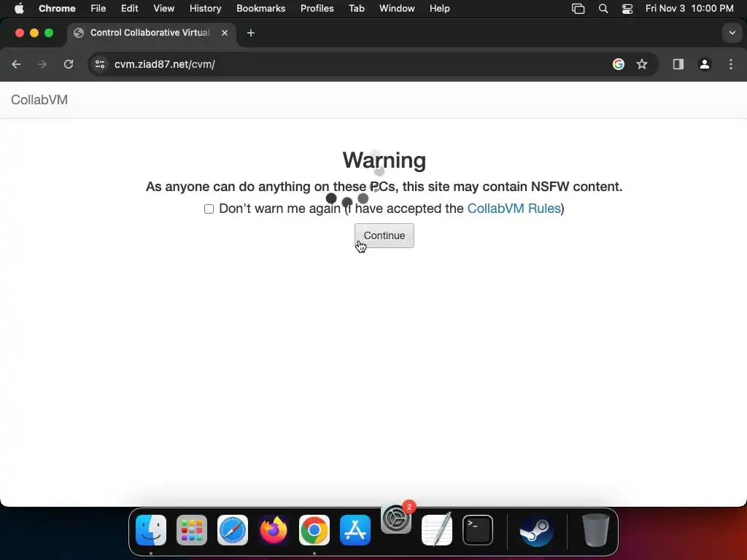This screenshot has width=747, height=560.
Task: Open the Apple menu
Action: 19,9
